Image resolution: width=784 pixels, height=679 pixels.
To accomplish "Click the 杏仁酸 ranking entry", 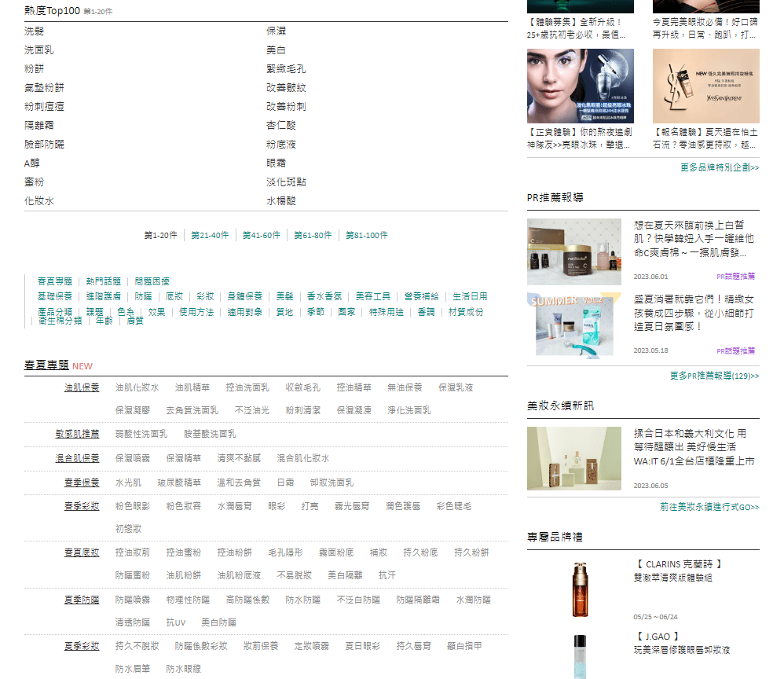I will 280,125.
